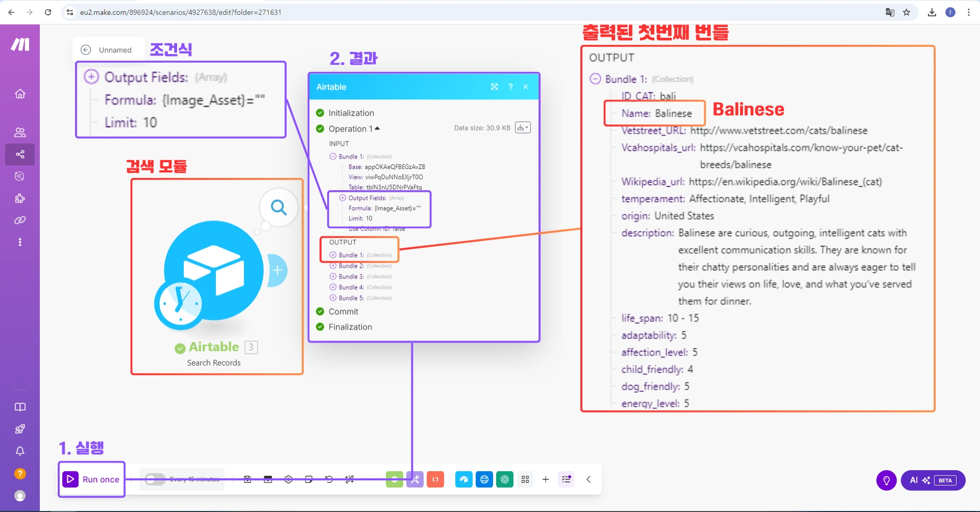This screenshot has width=980, height=512.
Task: Open the orange text parser brackets icon
Action: [x=435, y=479]
